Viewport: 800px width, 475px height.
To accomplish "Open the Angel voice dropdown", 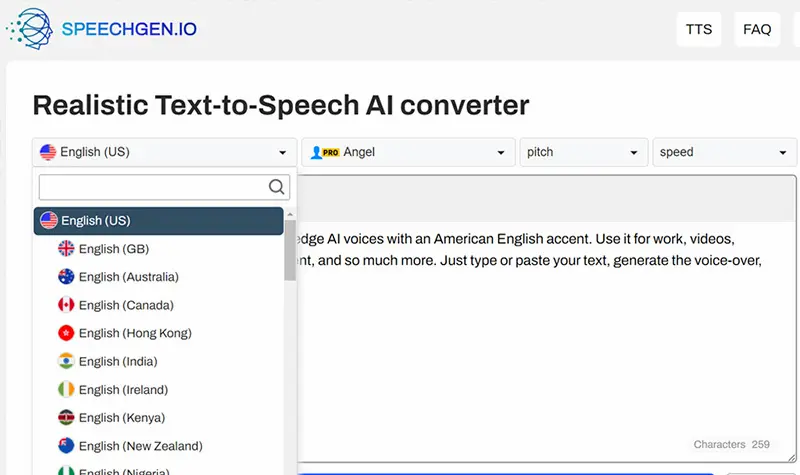I will point(408,152).
